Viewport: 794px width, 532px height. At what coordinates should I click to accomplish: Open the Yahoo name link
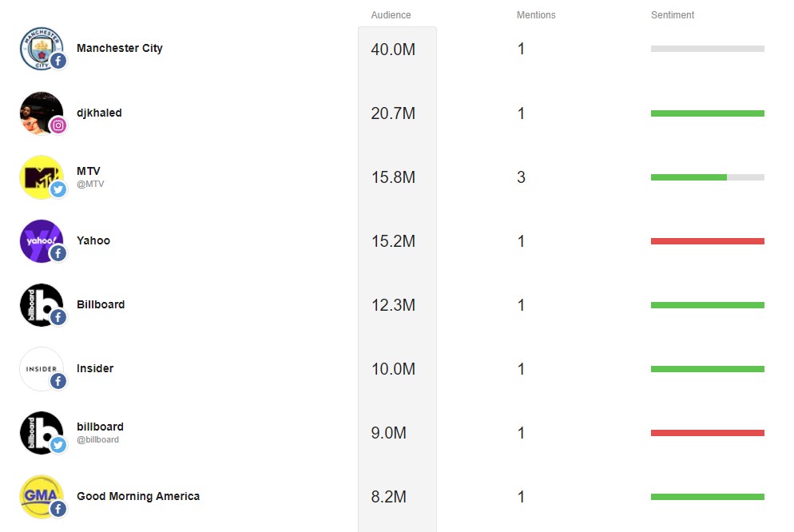coord(93,240)
